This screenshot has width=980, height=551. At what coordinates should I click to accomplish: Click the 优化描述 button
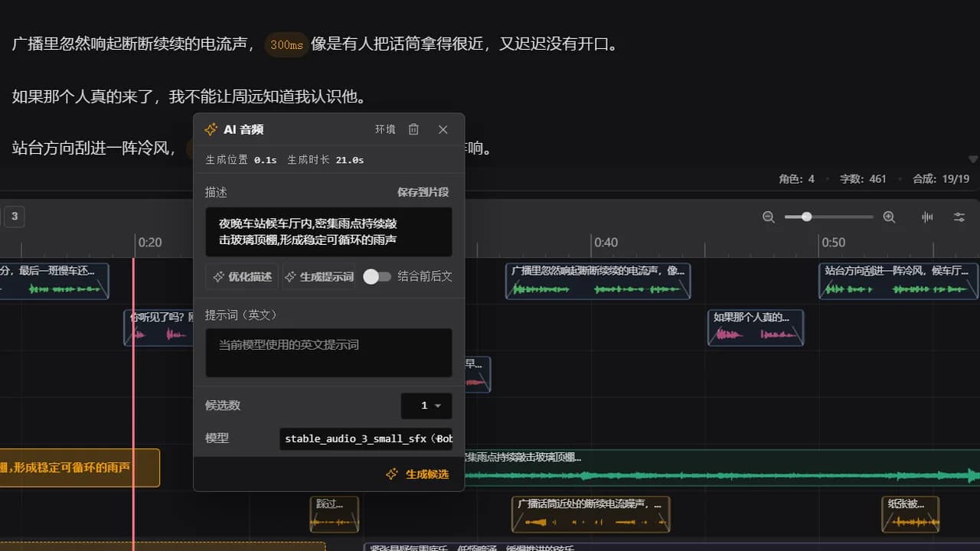(241, 276)
